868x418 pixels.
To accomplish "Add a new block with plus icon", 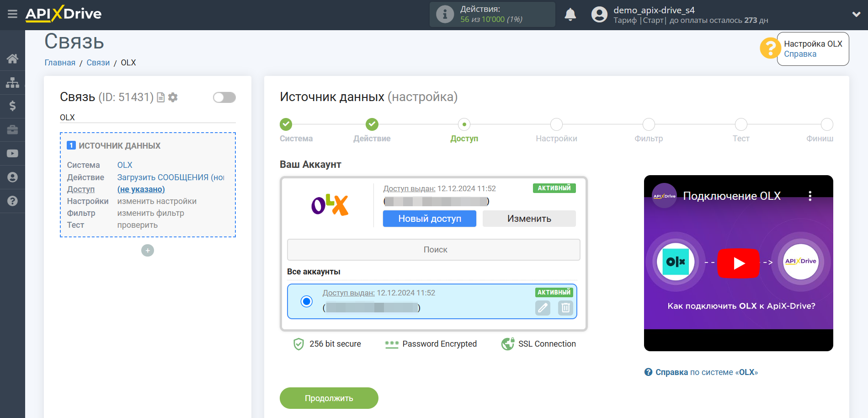I will point(148,251).
